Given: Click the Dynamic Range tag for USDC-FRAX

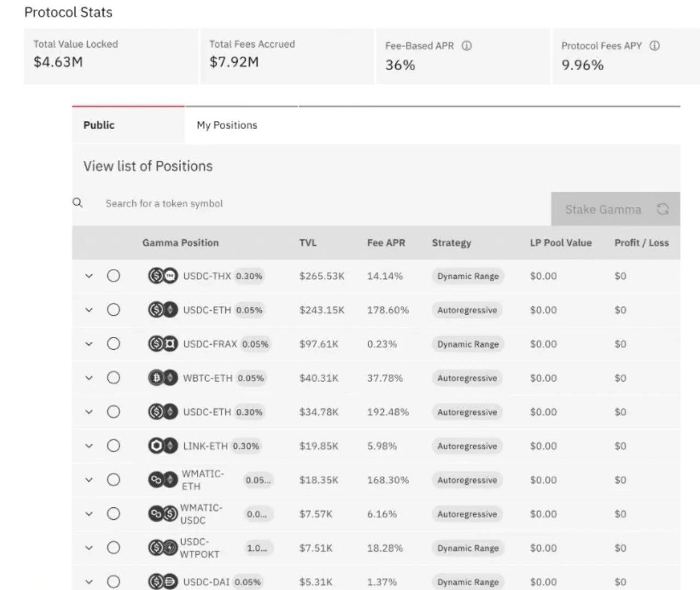Looking at the screenshot, I should tap(468, 344).
